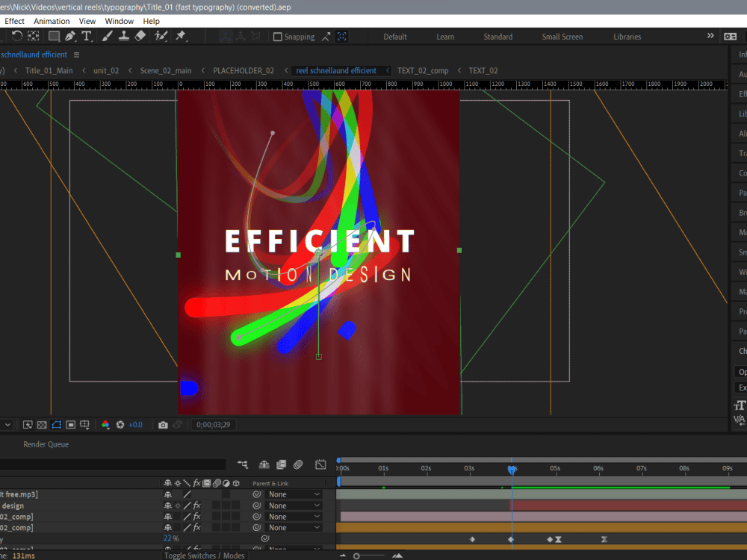Image resolution: width=747 pixels, height=560 pixels.
Task: Toggle the transparency grid in the viewer
Action: (42, 425)
